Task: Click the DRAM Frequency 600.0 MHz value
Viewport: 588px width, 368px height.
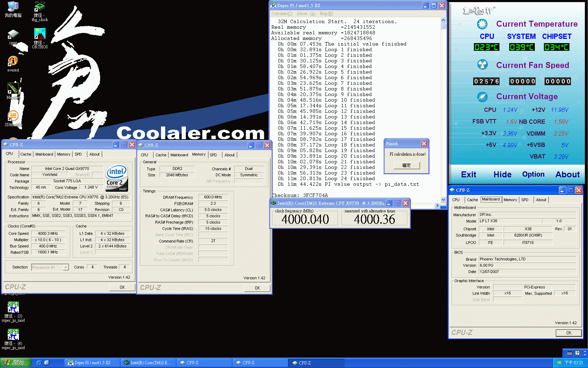Action: pyautogui.click(x=213, y=197)
